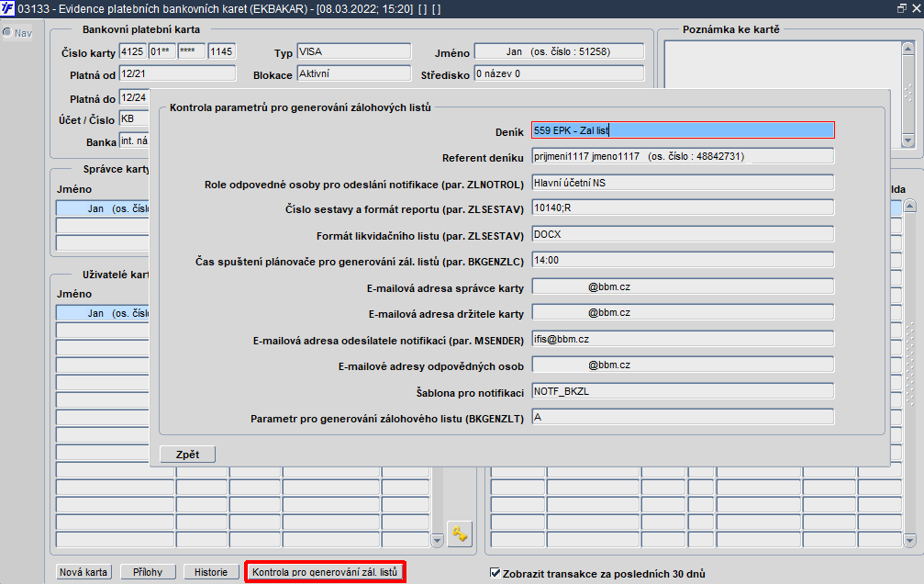Viewport: 924px width, 584px height.
Task: Click the application logo in title bar
Action: pyautogui.click(x=7, y=8)
